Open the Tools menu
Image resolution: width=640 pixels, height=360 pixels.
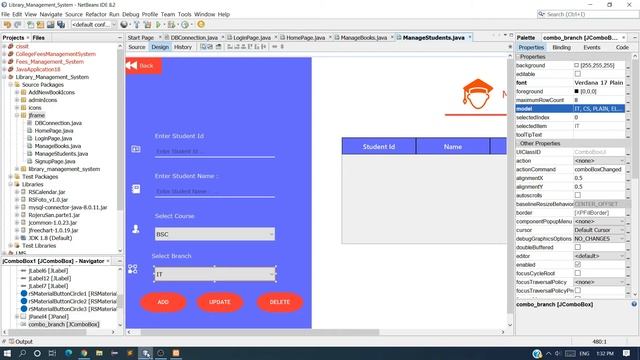[184, 14]
